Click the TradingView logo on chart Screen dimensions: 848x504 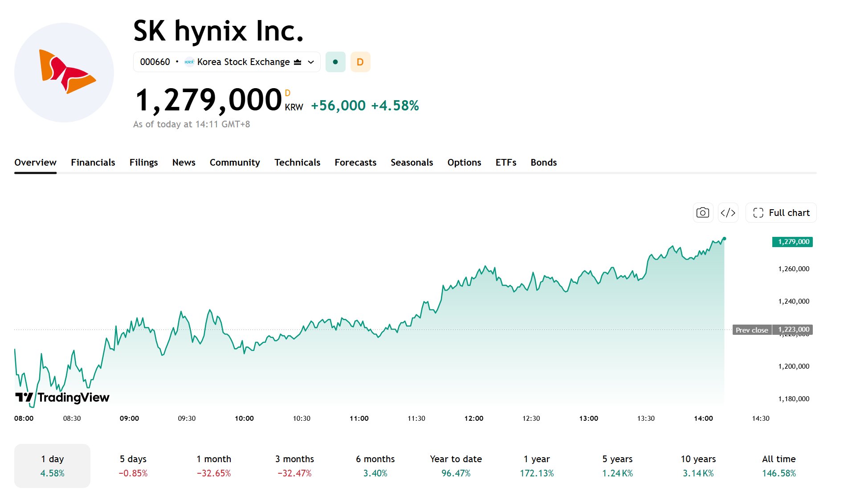click(62, 397)
